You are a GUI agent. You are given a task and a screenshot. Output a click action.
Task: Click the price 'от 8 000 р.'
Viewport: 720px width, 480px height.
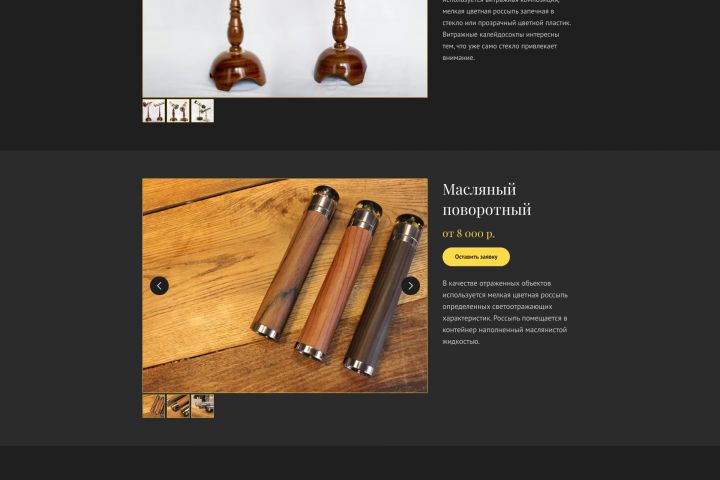pos(468,233)
